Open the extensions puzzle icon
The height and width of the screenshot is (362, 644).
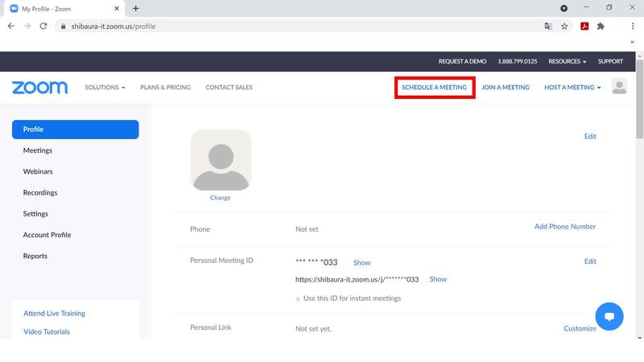point(601,27)
